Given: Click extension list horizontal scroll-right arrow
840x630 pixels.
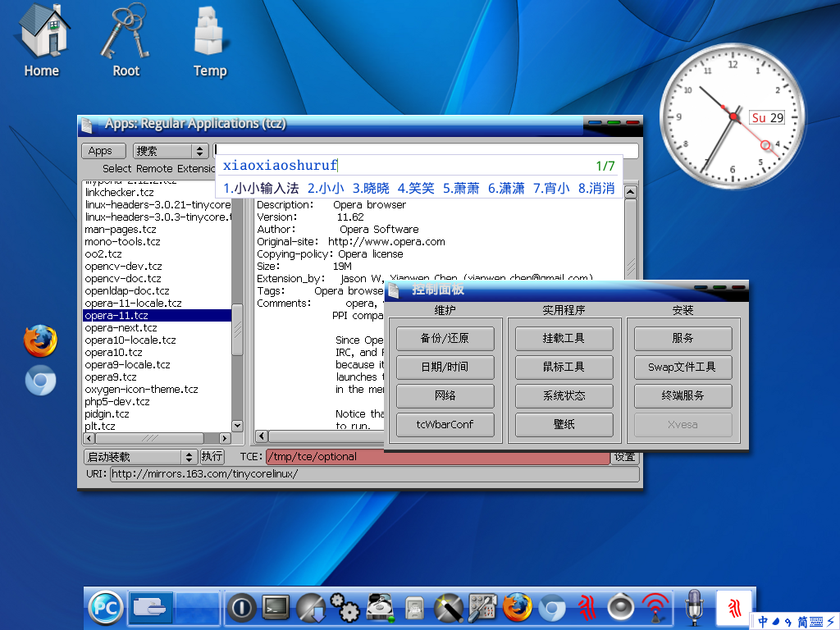Looking at the screenshot, I should click(225, 438).
